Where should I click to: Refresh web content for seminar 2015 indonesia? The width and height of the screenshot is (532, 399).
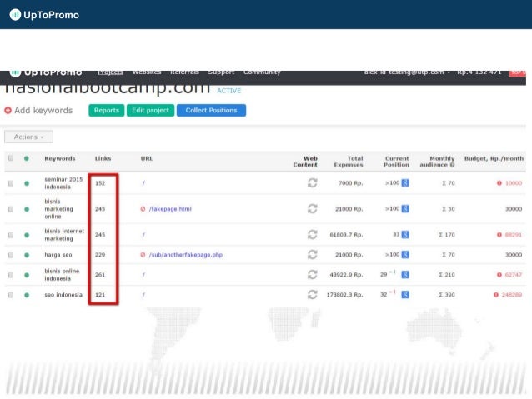click(312, 183)
